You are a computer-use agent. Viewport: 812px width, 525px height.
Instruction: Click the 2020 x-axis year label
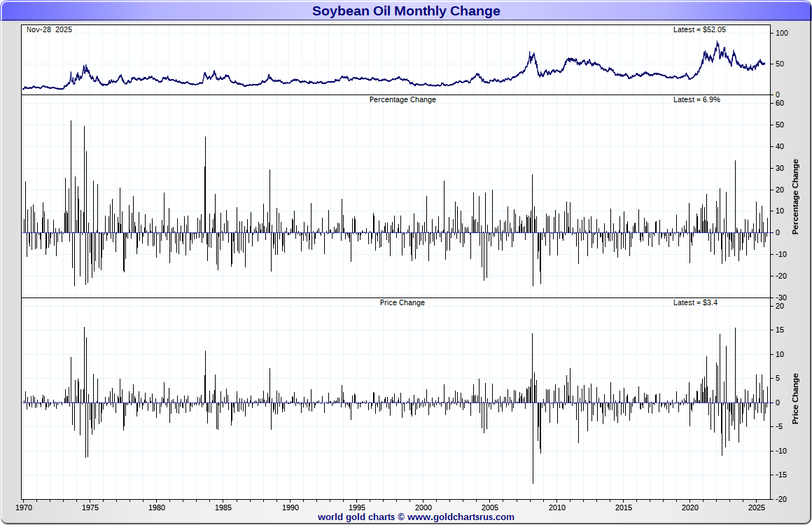tap(689, 507)
